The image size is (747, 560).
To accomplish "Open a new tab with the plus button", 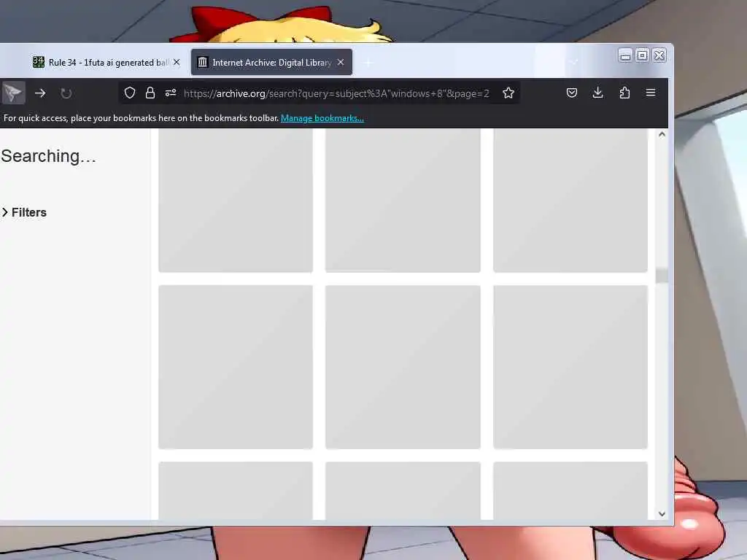I will point(368,63).
